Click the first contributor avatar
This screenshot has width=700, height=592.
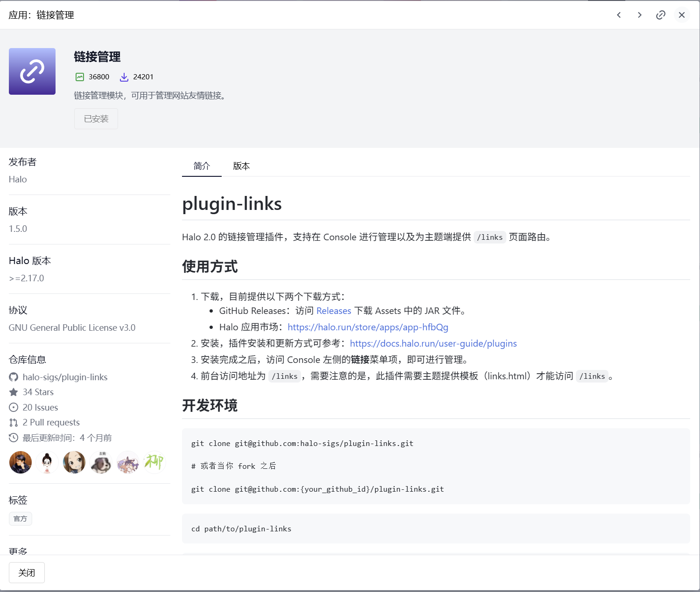click(21, 462)
